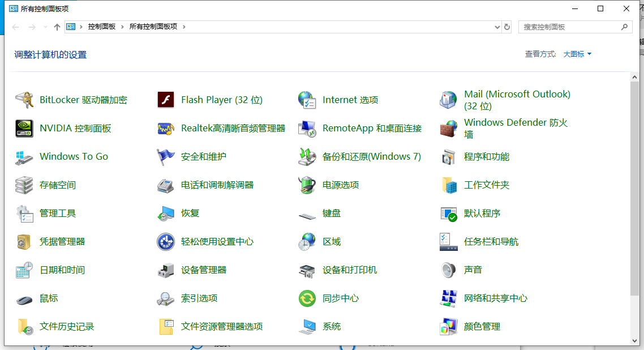Click the Flash Player (32 位) icon
This screenshot has width=644, height=350.
pos(166,100)
